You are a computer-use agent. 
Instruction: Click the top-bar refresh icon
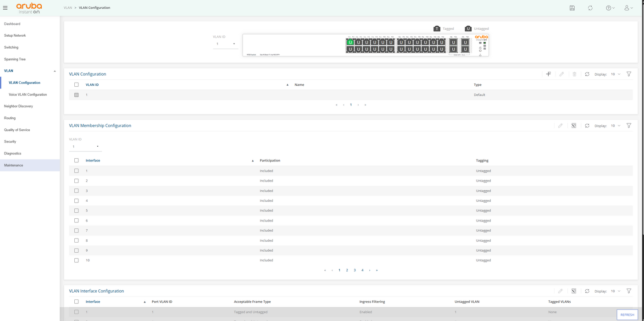coord(590,8)
